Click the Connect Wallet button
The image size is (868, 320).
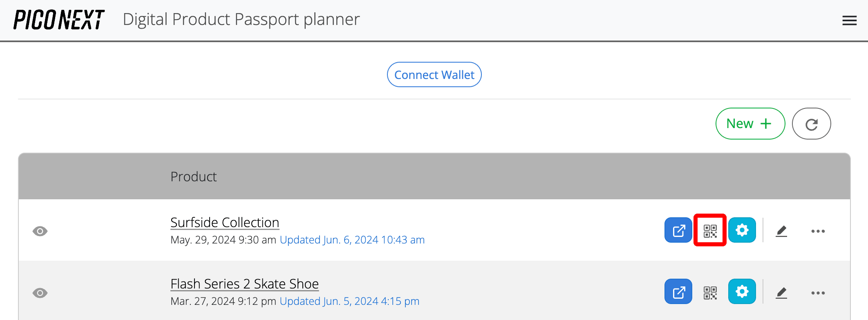434,74
